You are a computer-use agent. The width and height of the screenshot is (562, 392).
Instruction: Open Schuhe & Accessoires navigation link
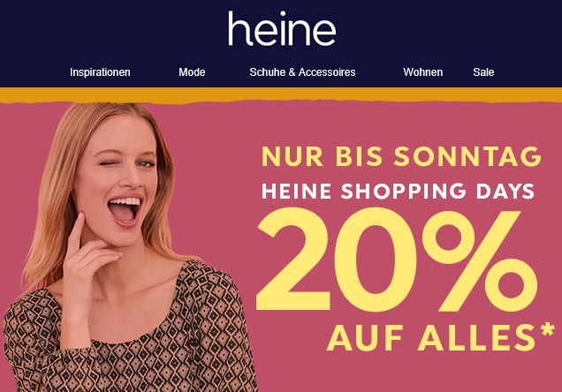click(x=302, y=72)
